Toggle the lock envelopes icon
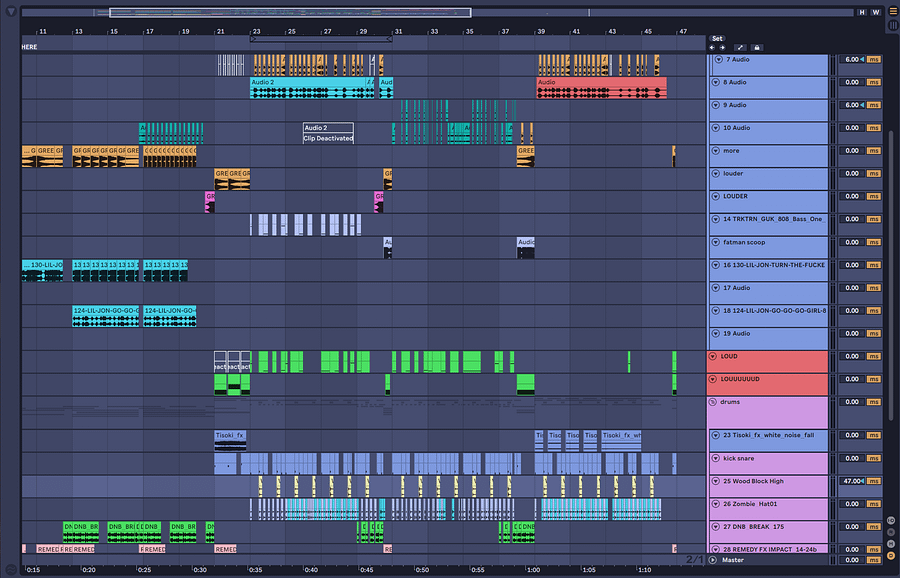This screenshot has height=578, width=900. tap(757, 48)
